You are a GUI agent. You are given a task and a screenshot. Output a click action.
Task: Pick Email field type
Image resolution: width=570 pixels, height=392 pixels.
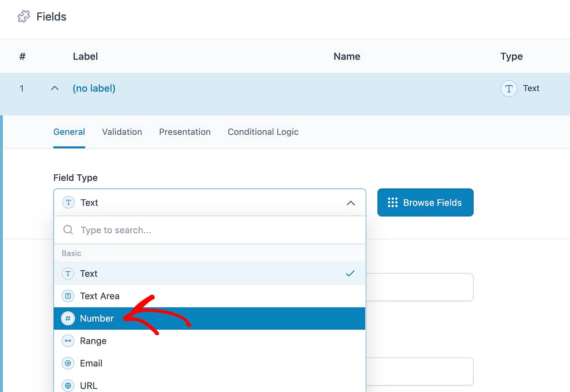tap(209, 363)
